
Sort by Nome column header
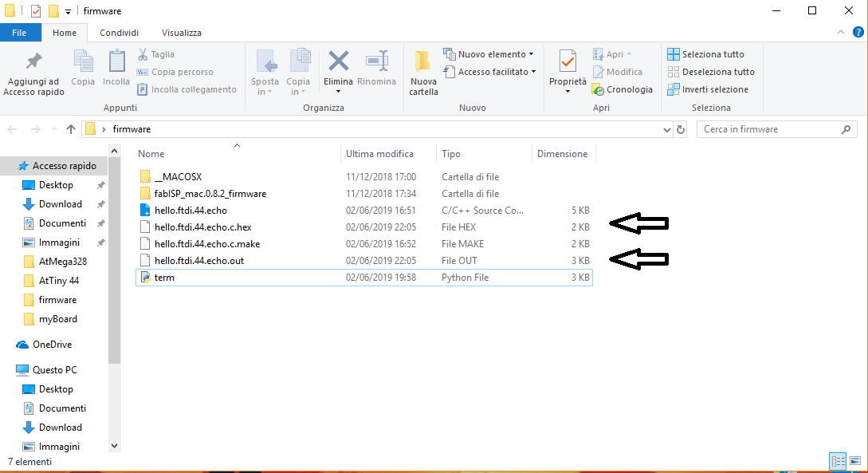[238, 154]
